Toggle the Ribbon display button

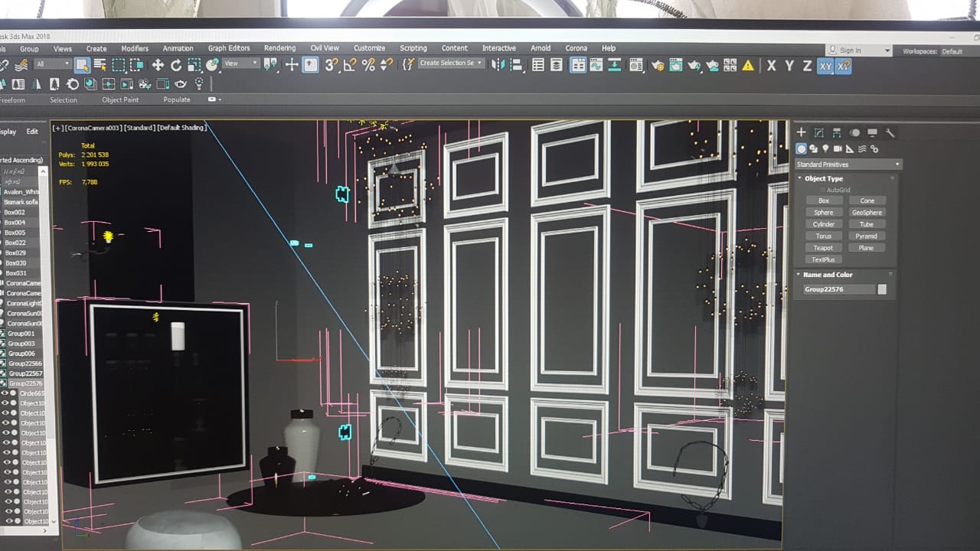[x=578, y=66]
